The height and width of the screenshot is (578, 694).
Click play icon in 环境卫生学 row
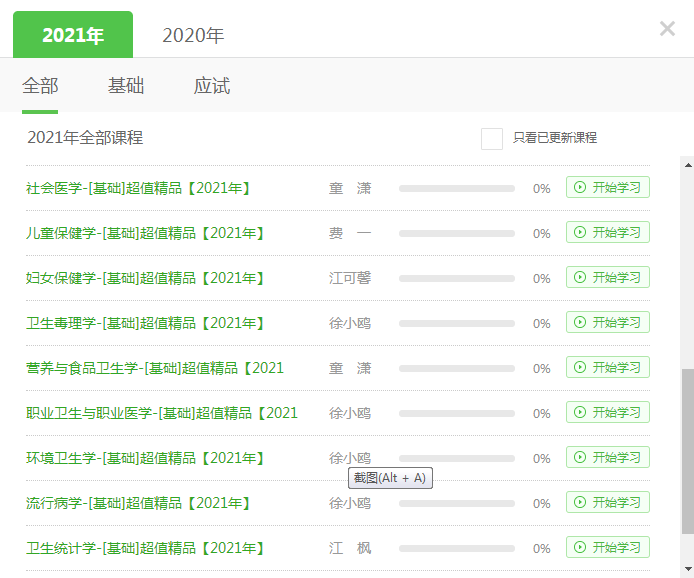pos(579,458)
